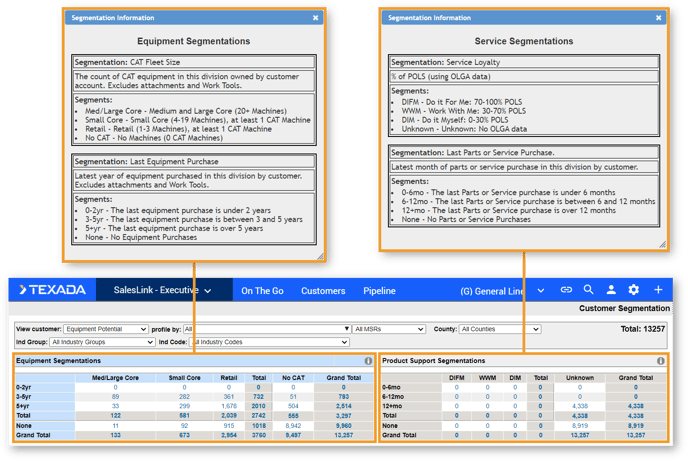688x461 pixels.
Task: Open the All MSRs dropdown
Action: click(389, 329)
